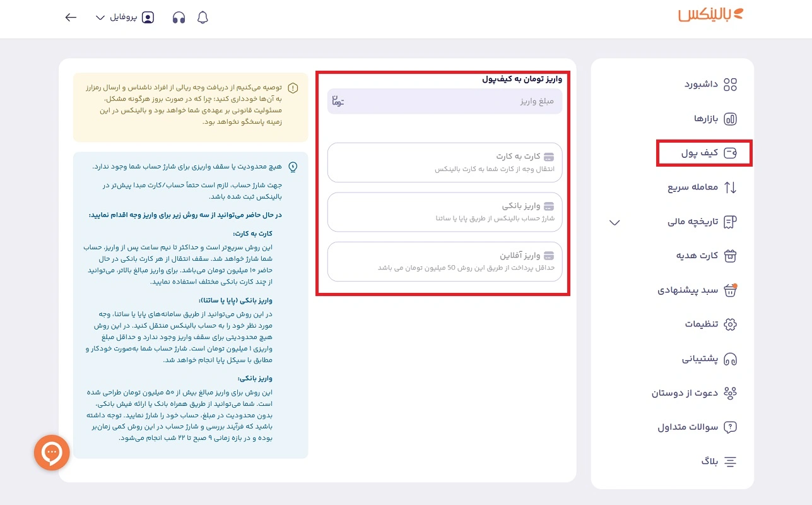Select the داشبورد (Dashboard) icon
This screenshot has width=812, height=505.
(x=731, y=84)
